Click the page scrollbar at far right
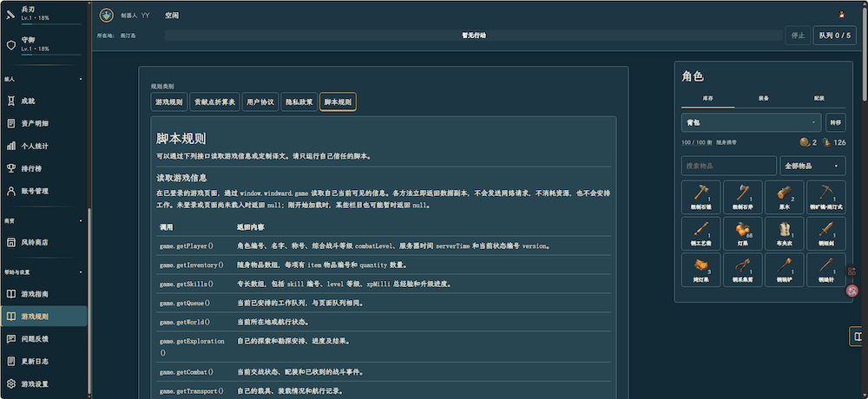 865,53
